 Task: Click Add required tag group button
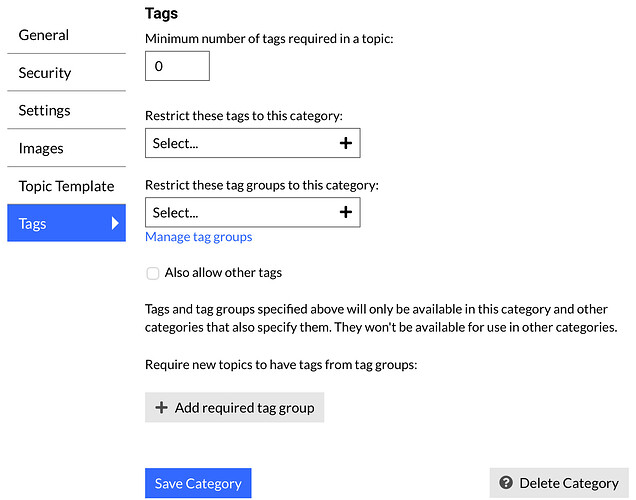coord(234,408)
